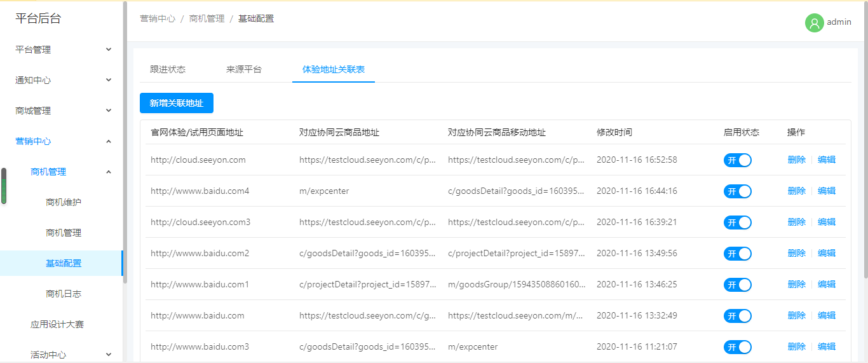Select 基础配置 sidebar item

click(x=61, y=263)
